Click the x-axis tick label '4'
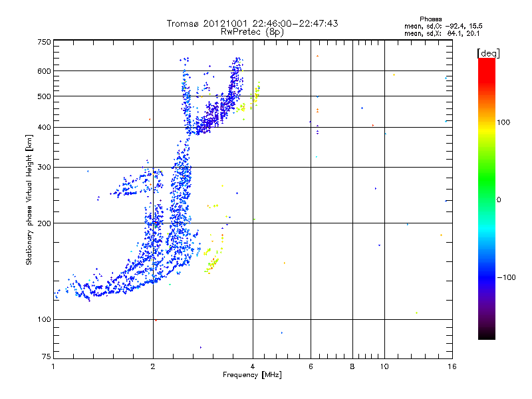This screenshot has width=532, height=399. click(253, 366)
